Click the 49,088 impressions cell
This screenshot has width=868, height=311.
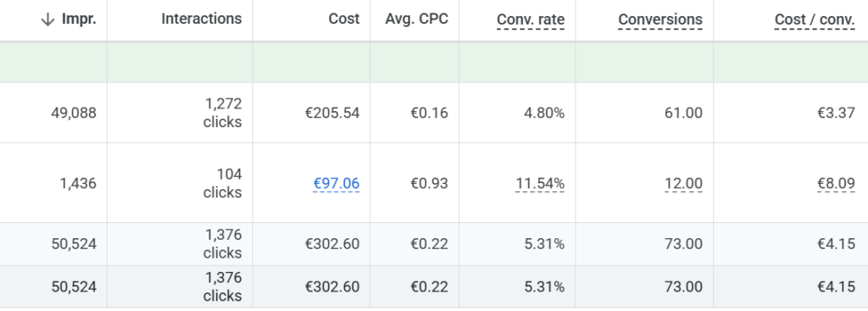coord(74,113)
